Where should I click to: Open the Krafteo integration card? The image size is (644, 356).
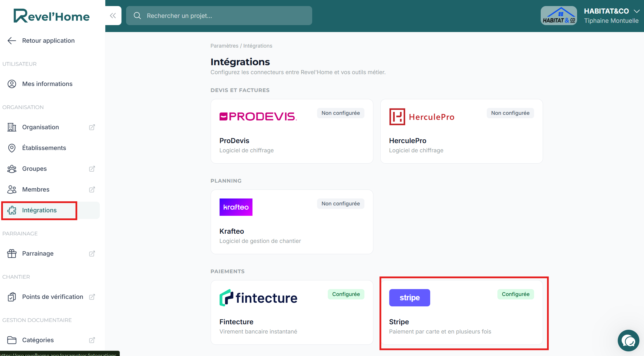292,222
